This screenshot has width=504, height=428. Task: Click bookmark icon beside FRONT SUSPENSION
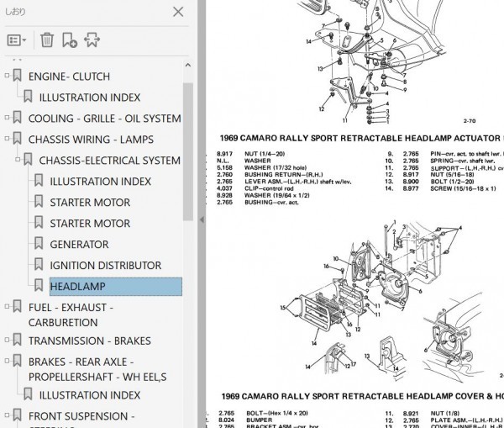point(17,415)
